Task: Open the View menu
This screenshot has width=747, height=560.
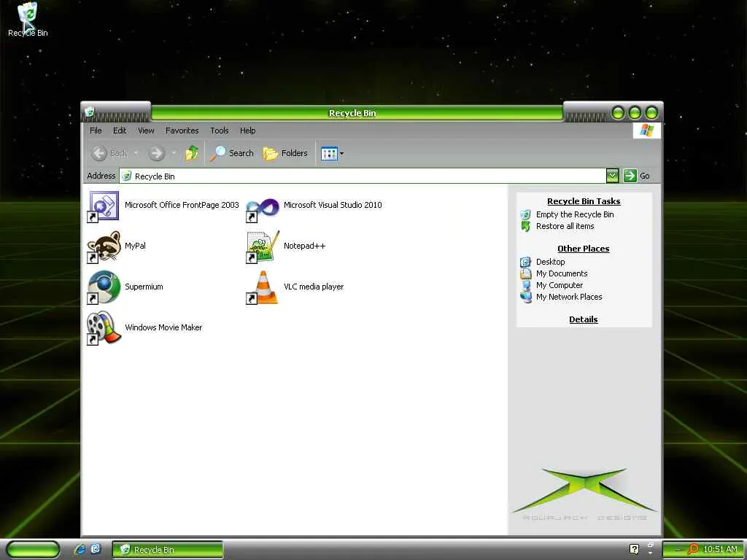Action: coord(146,131)
